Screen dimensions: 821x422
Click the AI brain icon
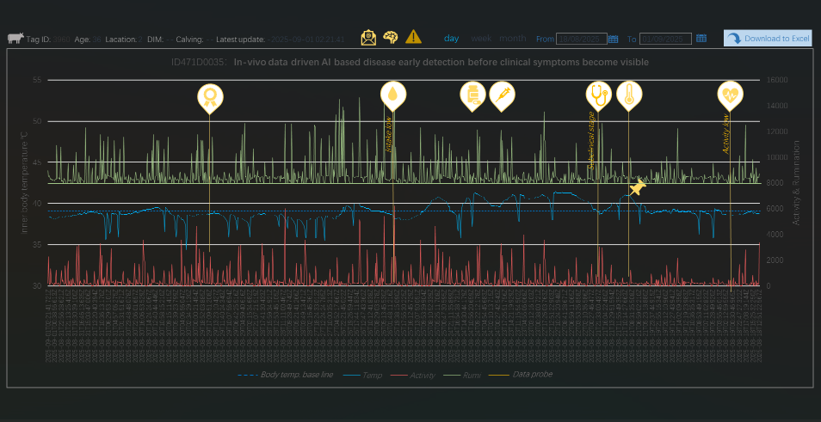(x=390, y=38)
